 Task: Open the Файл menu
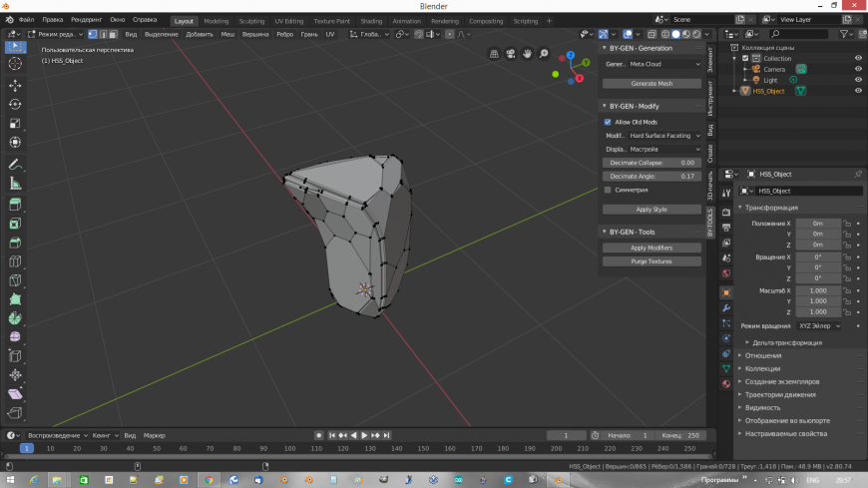pyautogui.click(x=26, y=19)
